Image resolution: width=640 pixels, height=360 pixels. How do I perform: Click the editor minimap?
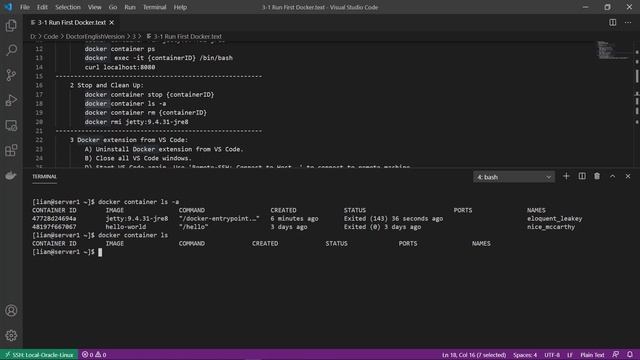click(x=612, y=51)
